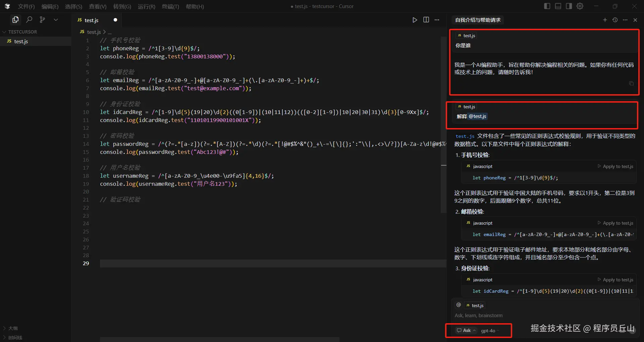644x342 pixels.
Task: Expand more sidebar views chevron
Action: pos(56,20)
